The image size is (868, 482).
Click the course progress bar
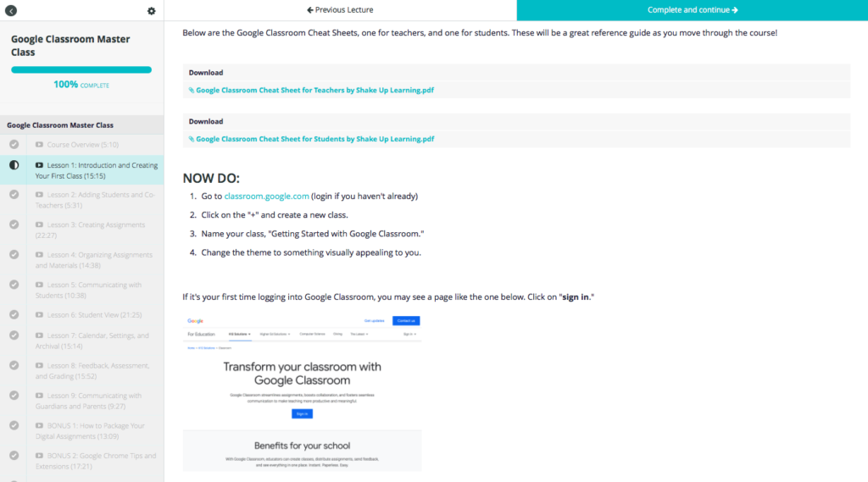coord(81,69)
